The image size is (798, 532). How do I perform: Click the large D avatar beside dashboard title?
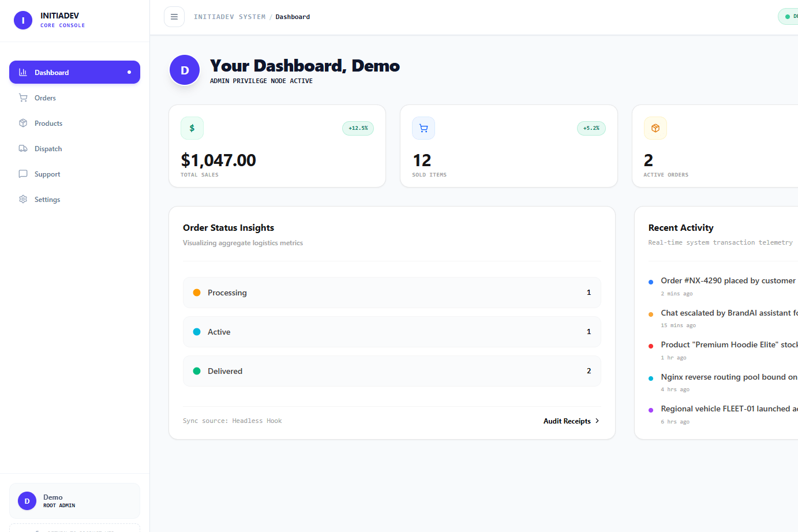[185, 70]
